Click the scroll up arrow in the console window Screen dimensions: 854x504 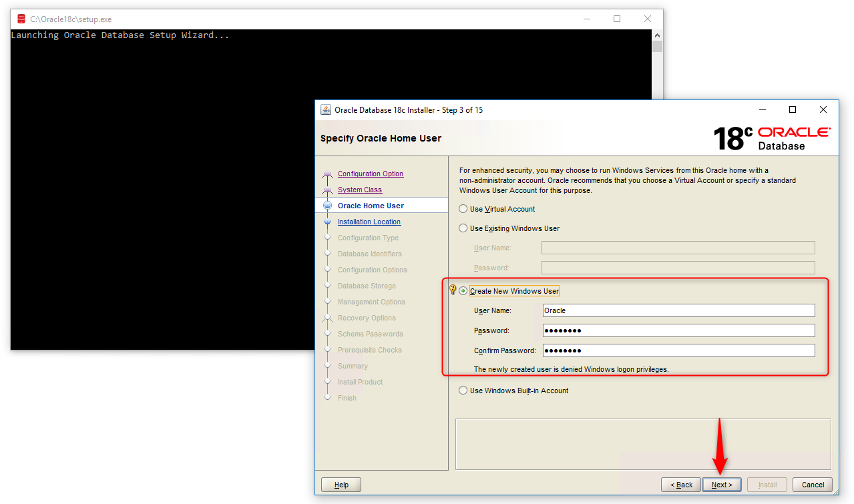point(657,35)
